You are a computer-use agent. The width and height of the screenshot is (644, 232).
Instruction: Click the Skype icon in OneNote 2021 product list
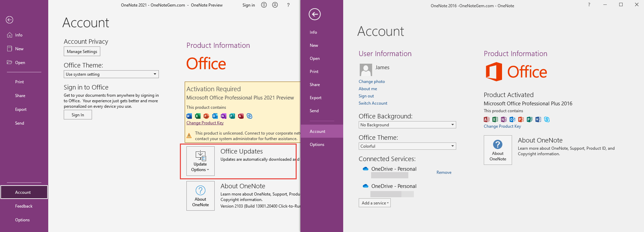pyautogui.click(x=249, y=116)
